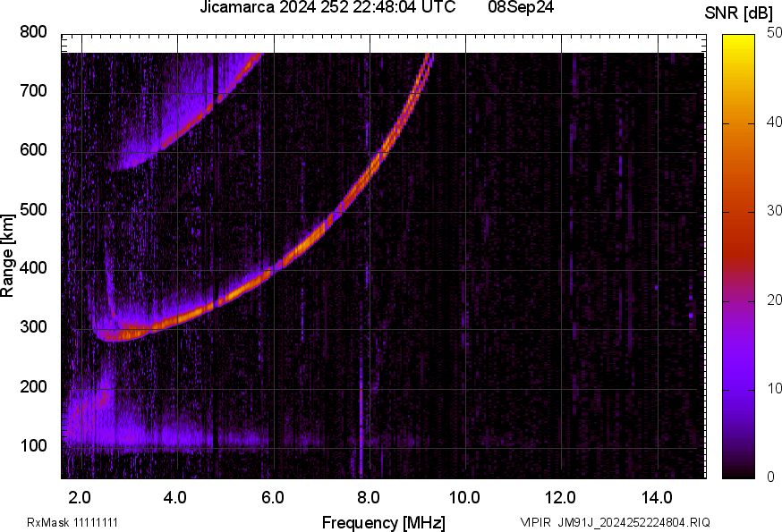Click the range tick label '600'

[x=33, y=149]
